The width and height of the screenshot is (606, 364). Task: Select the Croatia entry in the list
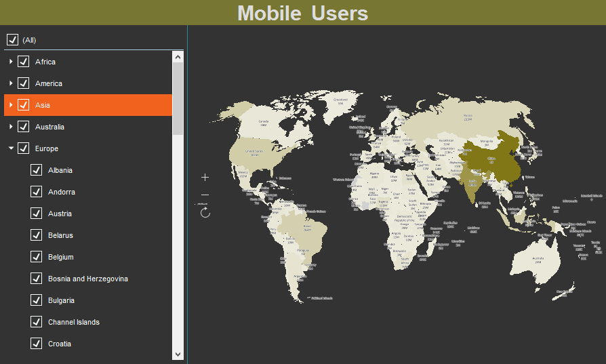click(60, 344)
